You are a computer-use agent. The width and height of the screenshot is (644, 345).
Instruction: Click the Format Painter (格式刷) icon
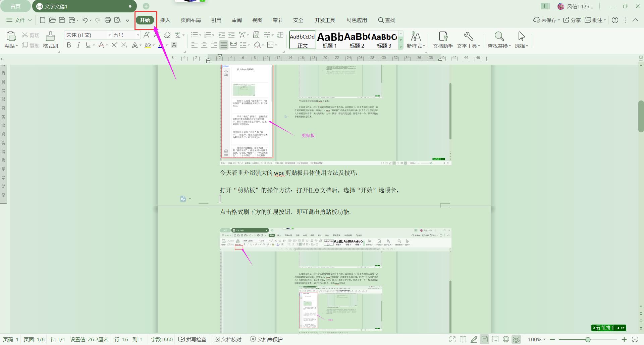tap(50, 40)
